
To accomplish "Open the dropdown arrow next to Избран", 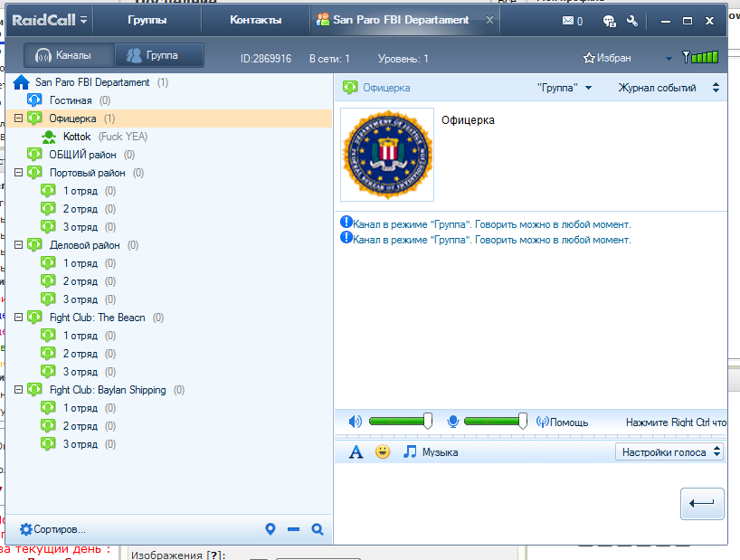I will click(669, 59).
